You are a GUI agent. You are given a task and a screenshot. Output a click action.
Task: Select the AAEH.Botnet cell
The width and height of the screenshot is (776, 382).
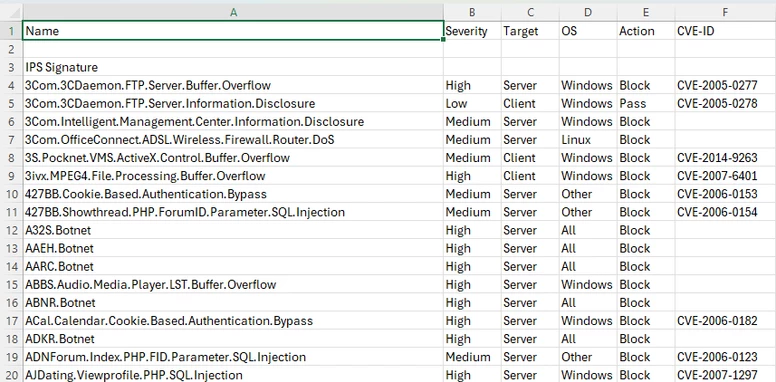pyautogui.click(x=233, y=248)
